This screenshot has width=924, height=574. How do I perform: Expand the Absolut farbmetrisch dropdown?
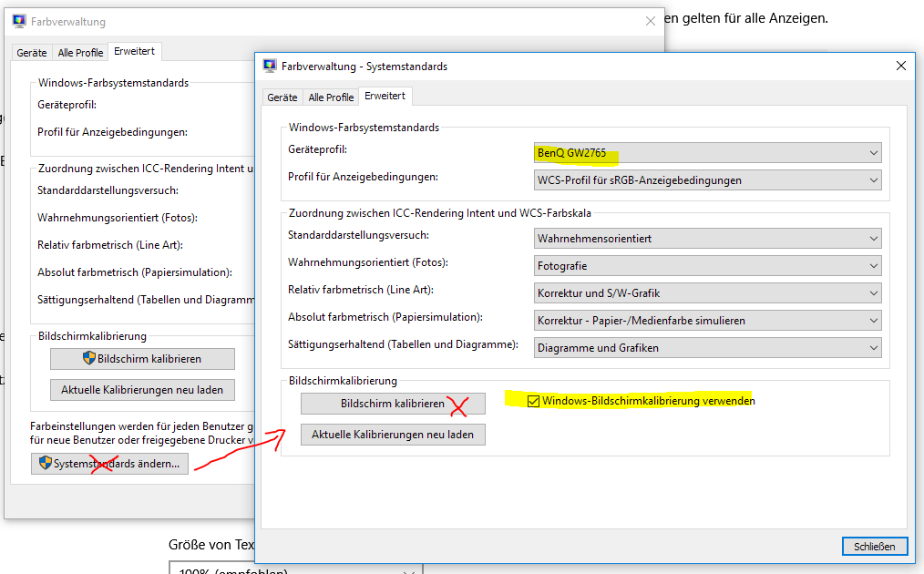click(x=707, y=321)
